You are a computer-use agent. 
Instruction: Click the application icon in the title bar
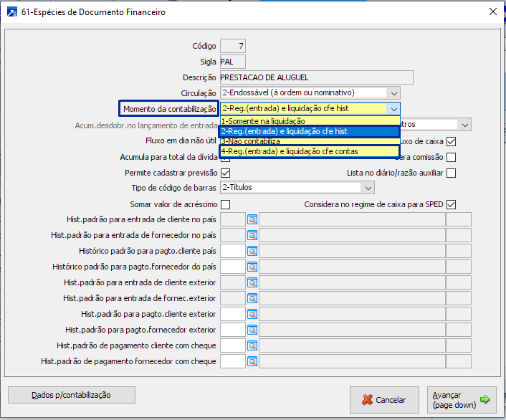pos(12,12)
